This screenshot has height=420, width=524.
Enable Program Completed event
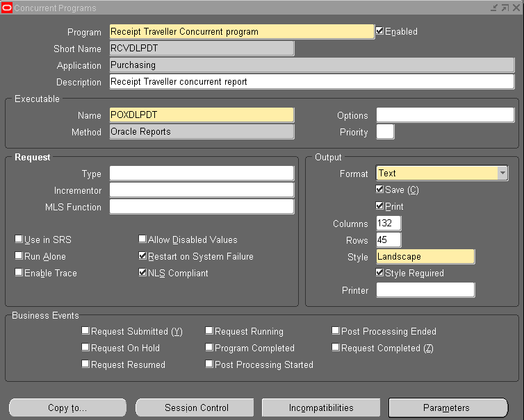[x=209, y=347]
